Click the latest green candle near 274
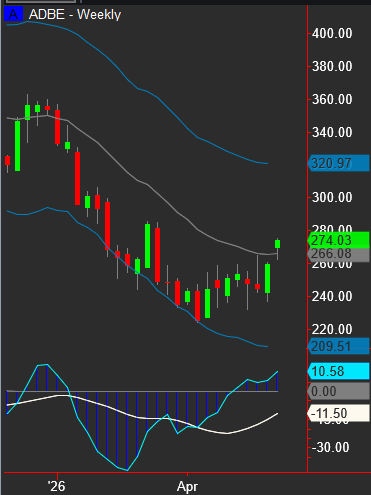 (x=277, y=244)
